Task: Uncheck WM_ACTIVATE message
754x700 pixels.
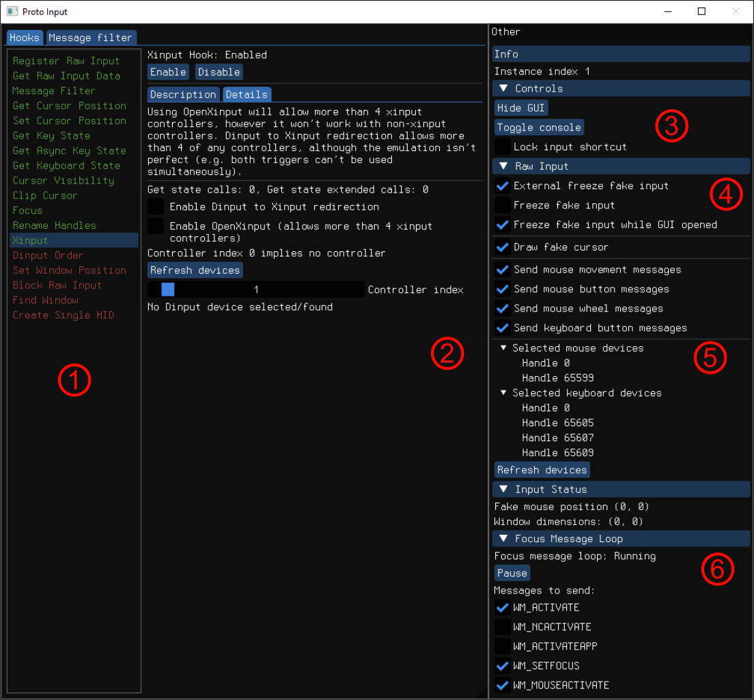Action: 503,608
